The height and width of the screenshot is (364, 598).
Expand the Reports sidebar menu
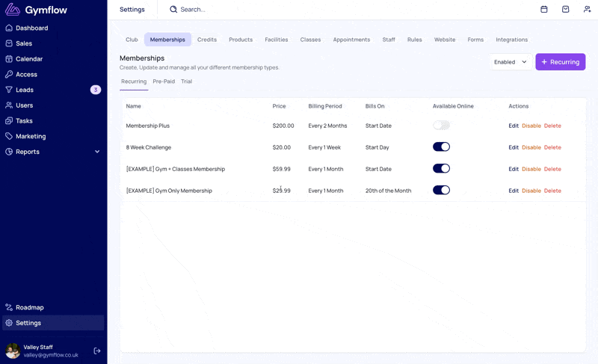click(96, 152)
